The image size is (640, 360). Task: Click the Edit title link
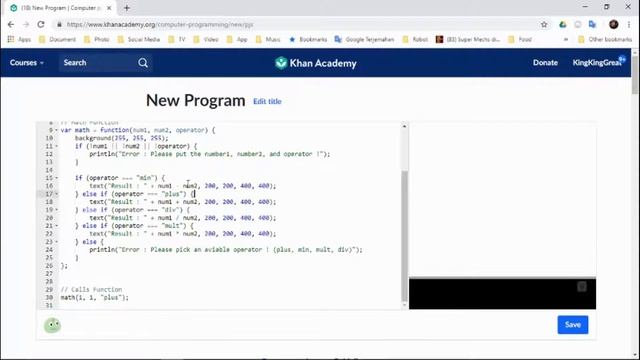(x=267, y=101)
